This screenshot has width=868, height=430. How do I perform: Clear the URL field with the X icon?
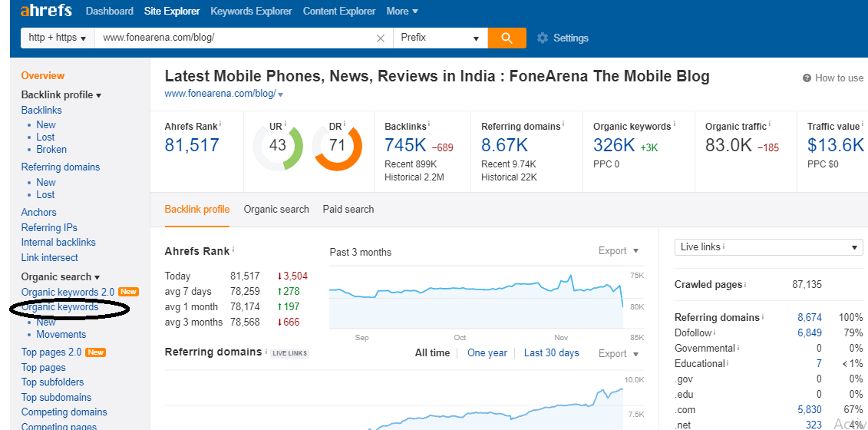point(381,38)
